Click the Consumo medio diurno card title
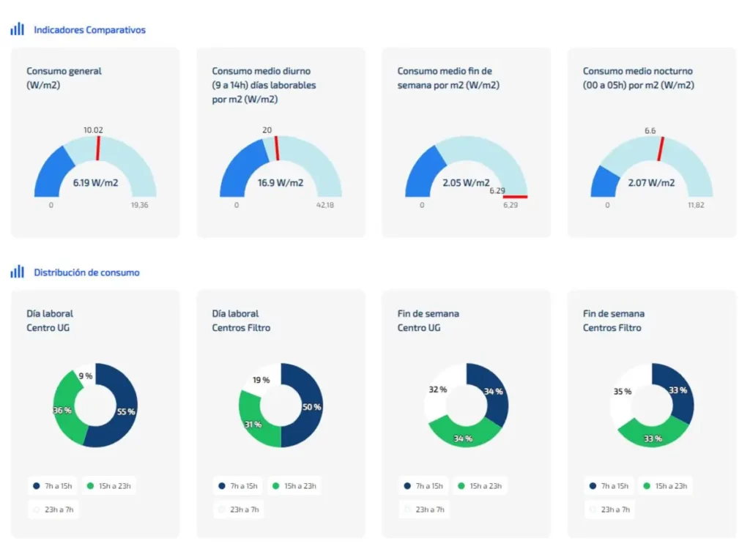 point(264,85)
